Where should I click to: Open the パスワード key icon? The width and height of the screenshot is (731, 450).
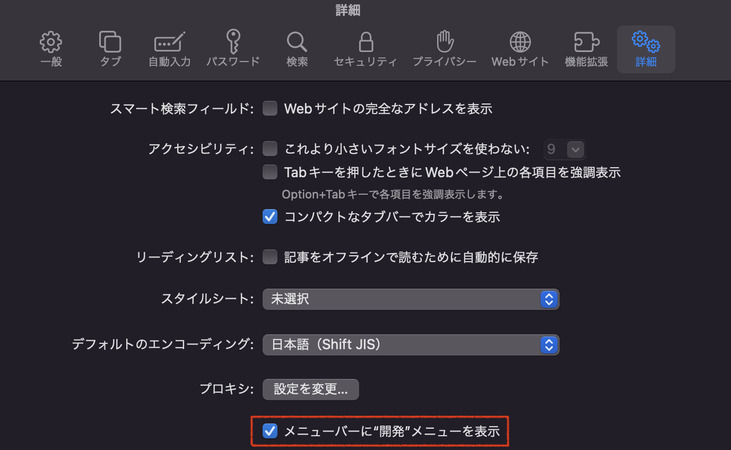(x=233, y=49)
